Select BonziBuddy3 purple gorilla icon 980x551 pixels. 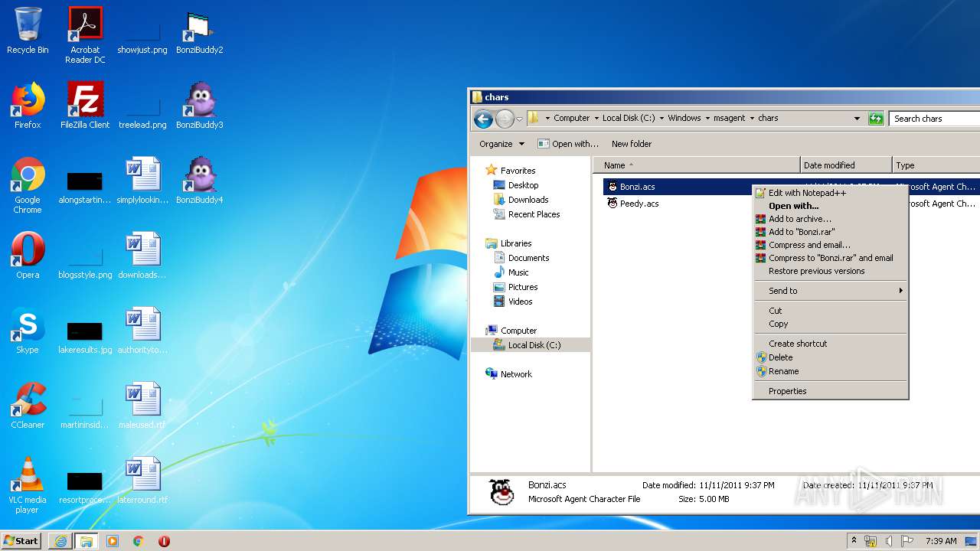point(199,106)
